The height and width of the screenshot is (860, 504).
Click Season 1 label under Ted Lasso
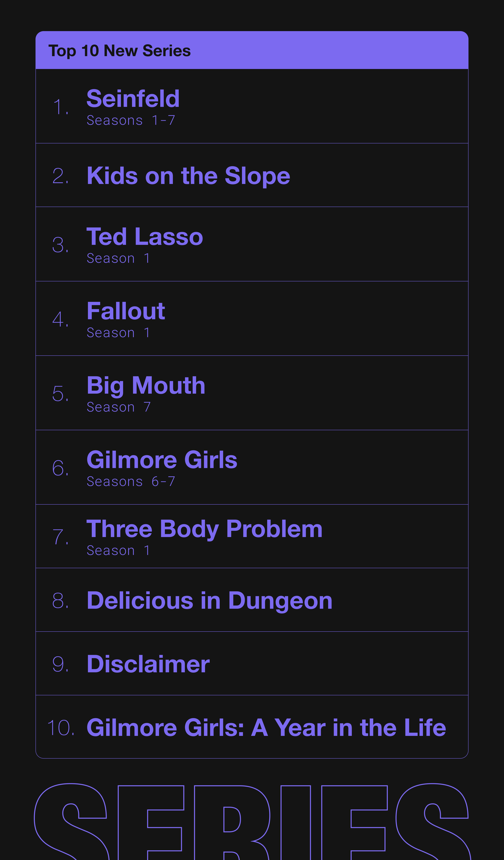click(x=118, y=258)
